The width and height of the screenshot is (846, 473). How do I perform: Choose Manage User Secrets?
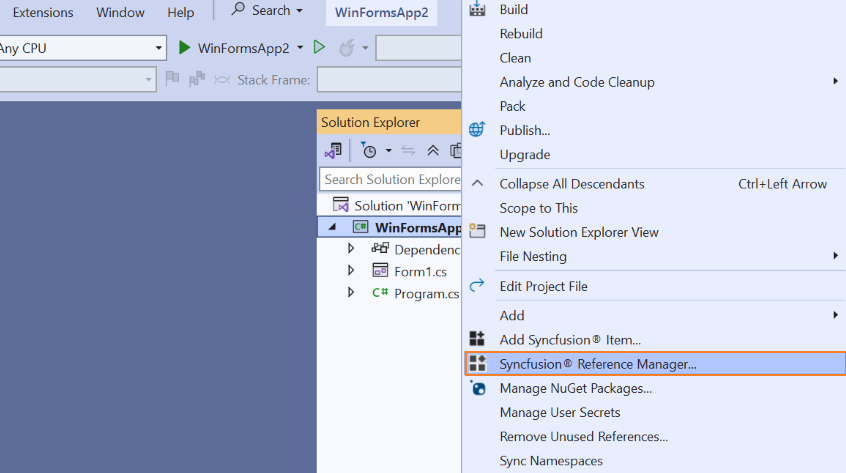(560, 413)
